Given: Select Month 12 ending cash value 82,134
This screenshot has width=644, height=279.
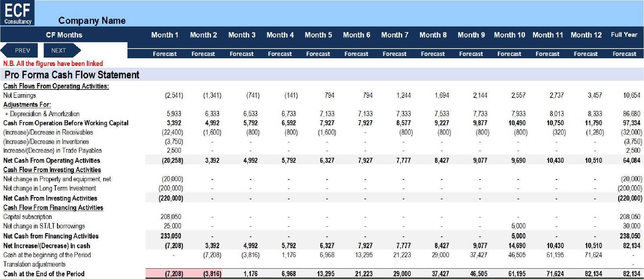Looking at the screenshot, I should [593, 274].
